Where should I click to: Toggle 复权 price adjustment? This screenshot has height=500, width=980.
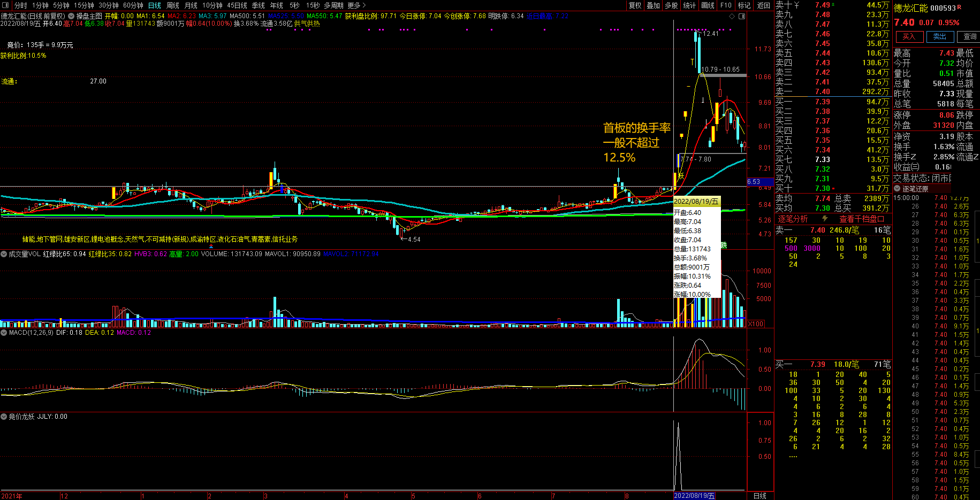click(x=635, y=5)
